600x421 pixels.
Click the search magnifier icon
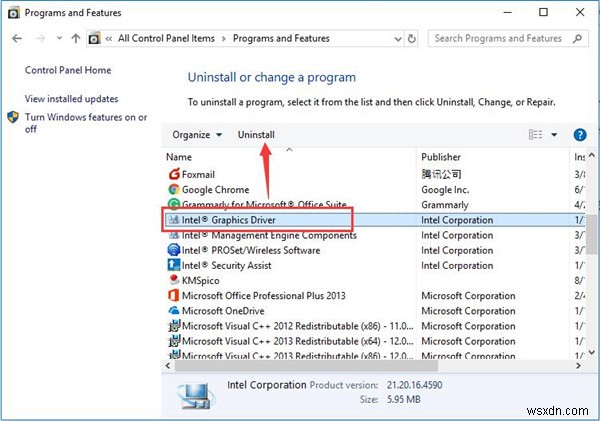[x=577, y=38]
